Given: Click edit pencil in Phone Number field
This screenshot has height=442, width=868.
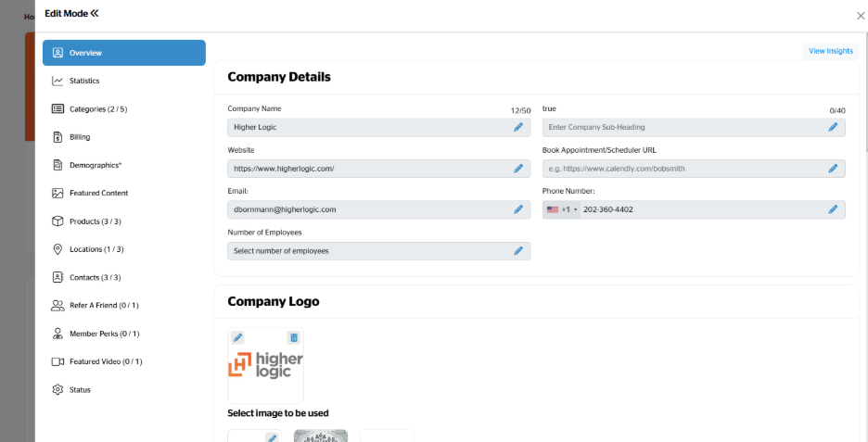Looking at the screenshot, I should pos(833,209).
